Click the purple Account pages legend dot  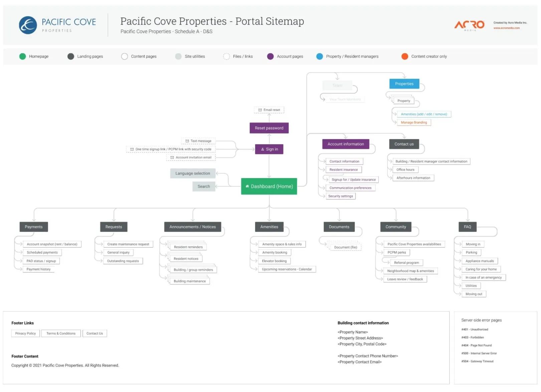[270, 56]
